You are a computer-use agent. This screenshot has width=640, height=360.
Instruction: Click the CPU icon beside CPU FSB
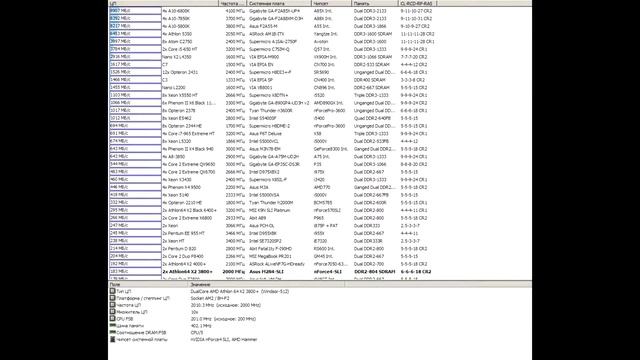click(x=113, y=319)
